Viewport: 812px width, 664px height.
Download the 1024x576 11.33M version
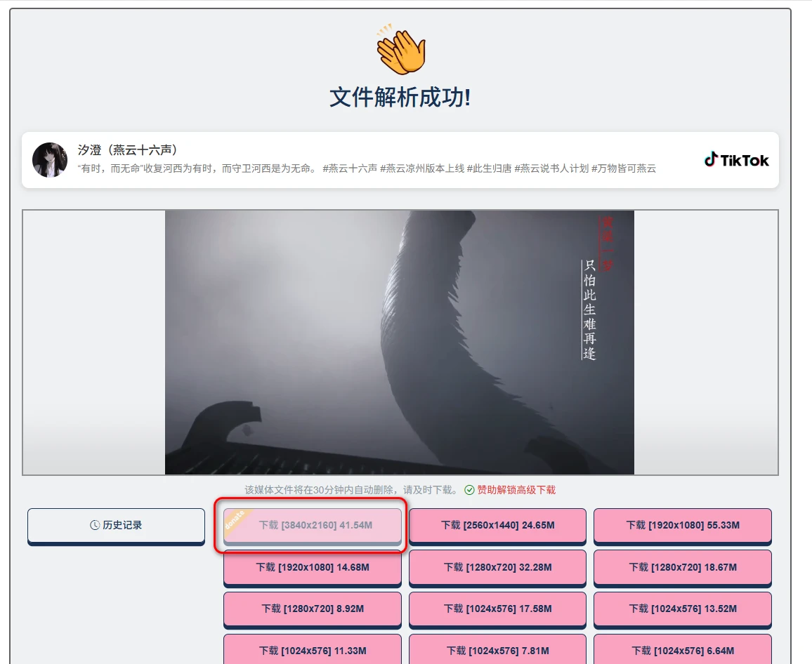[313, 651]
